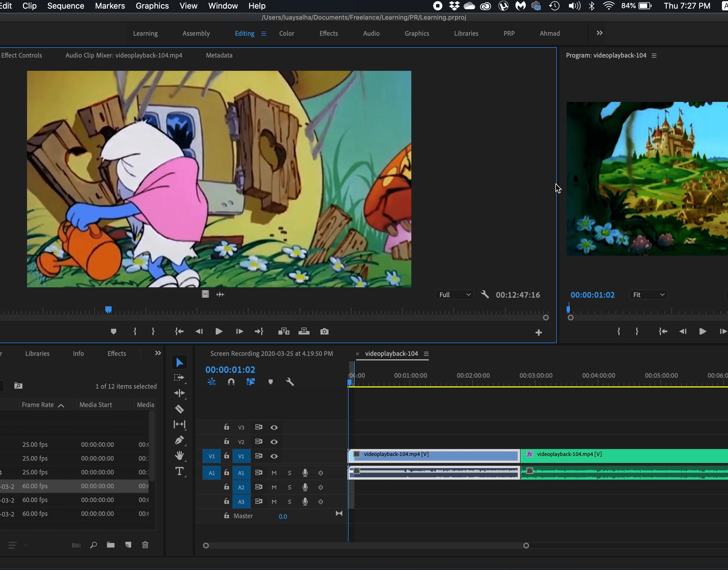728x570 pixels.
Task: Open the Fit zoom level dropdown
Action: [648, 295]
